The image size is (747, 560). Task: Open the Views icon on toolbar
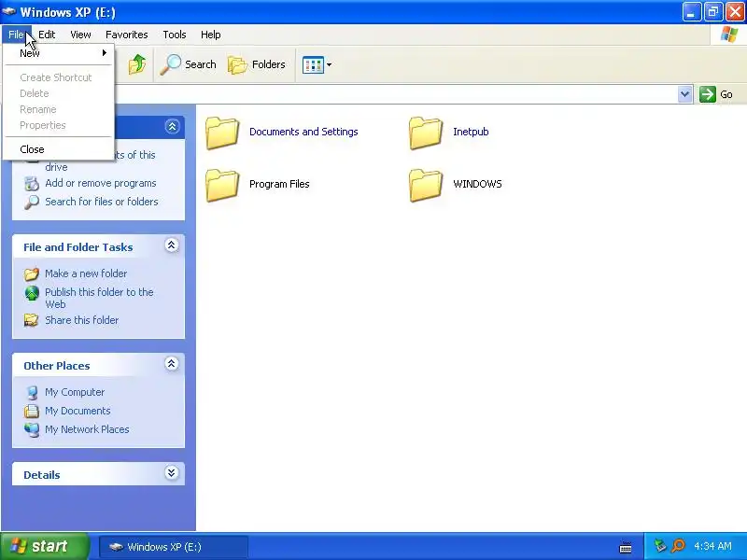pos(313,64)
